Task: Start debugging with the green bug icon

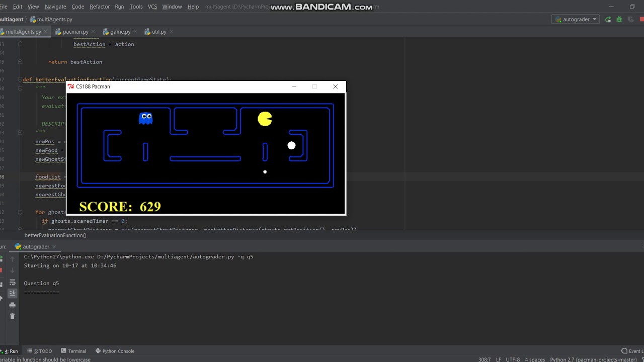Action: [x=619, y=20]
